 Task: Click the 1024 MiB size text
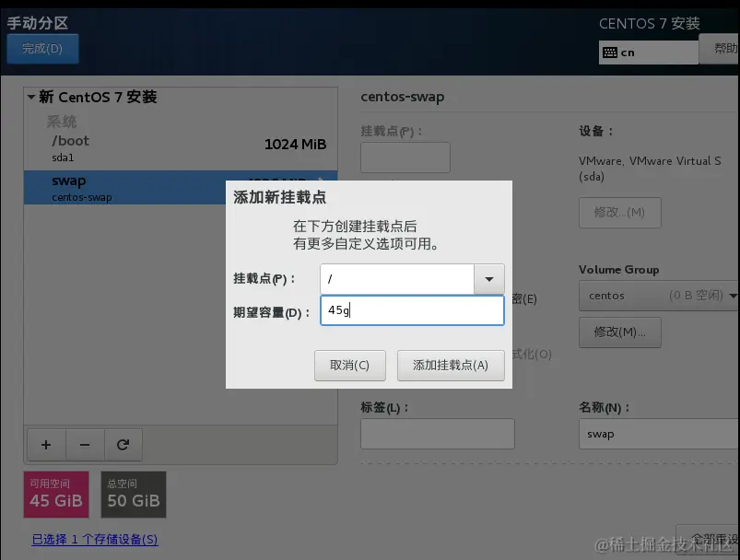(296, 145)
